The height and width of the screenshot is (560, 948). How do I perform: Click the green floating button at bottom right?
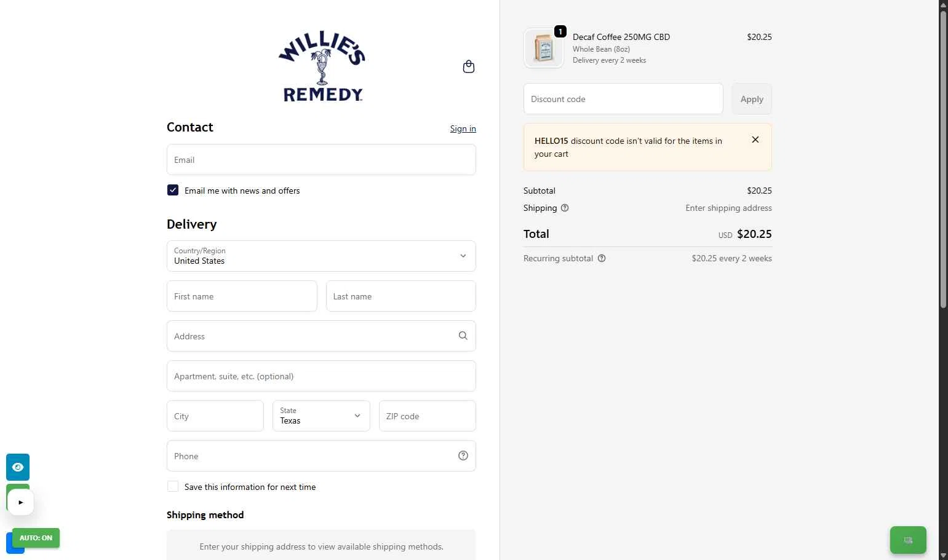(x=908, y=540)
